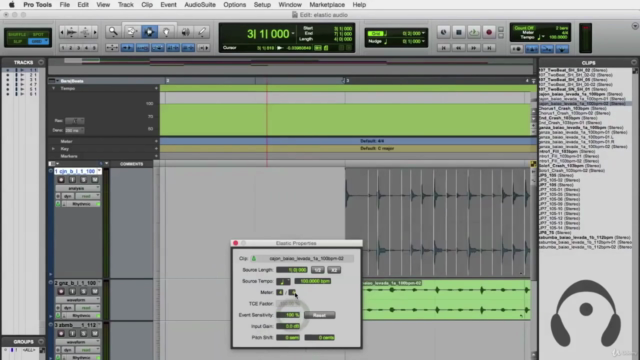Mute track 2 gnz_b_l_1_100
This screenshot has width=640, height=360.
(x=95, y=291)
